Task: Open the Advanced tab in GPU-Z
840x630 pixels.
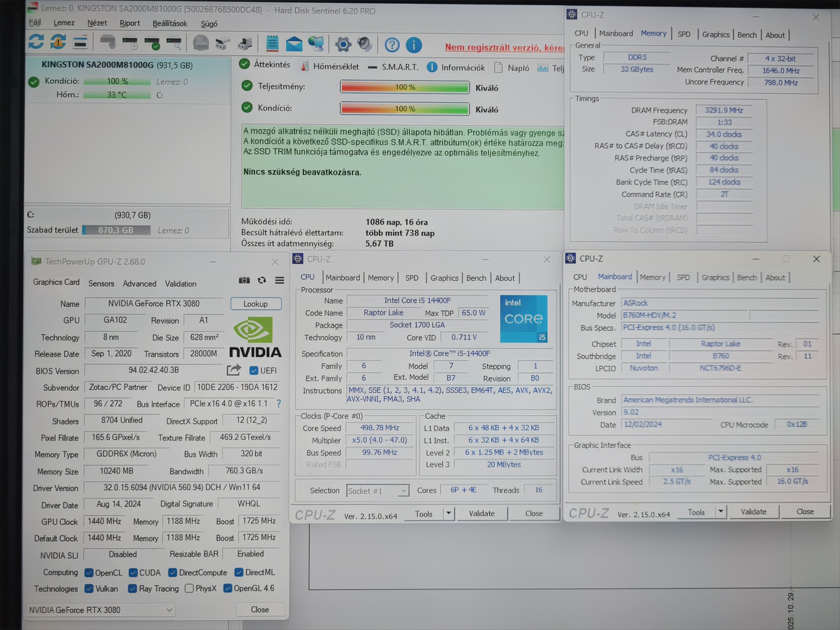Action: 140,283
